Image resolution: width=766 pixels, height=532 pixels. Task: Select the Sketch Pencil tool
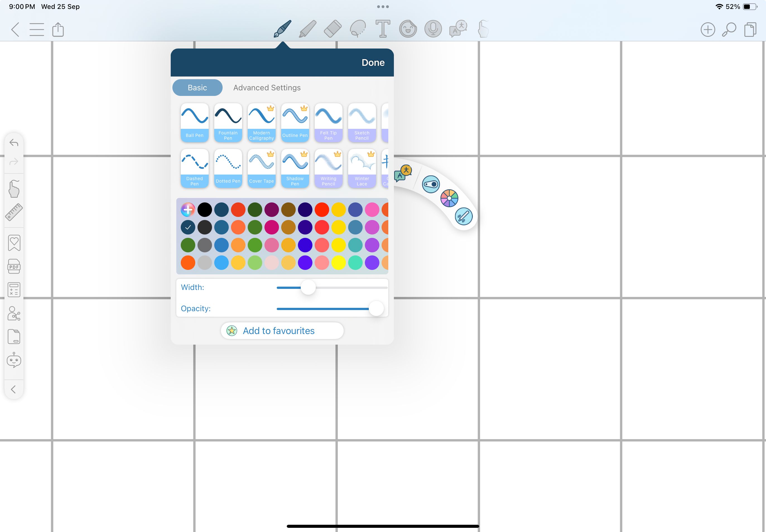[x=362, y=120]
